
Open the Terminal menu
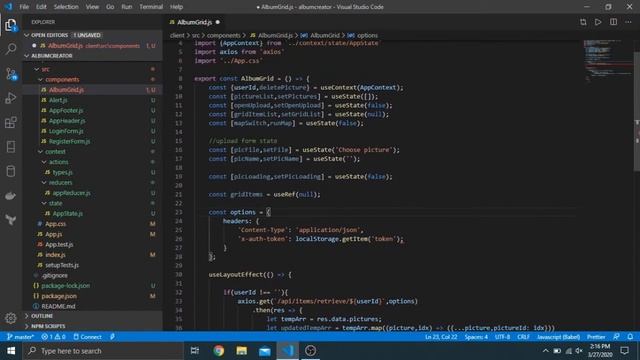(151, 7)
